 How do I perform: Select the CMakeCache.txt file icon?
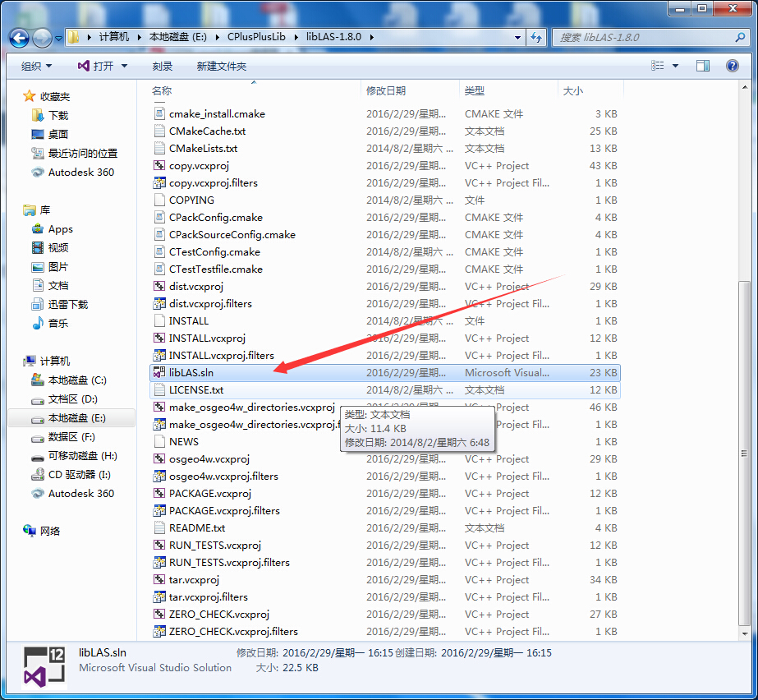[x=159, y=131]
